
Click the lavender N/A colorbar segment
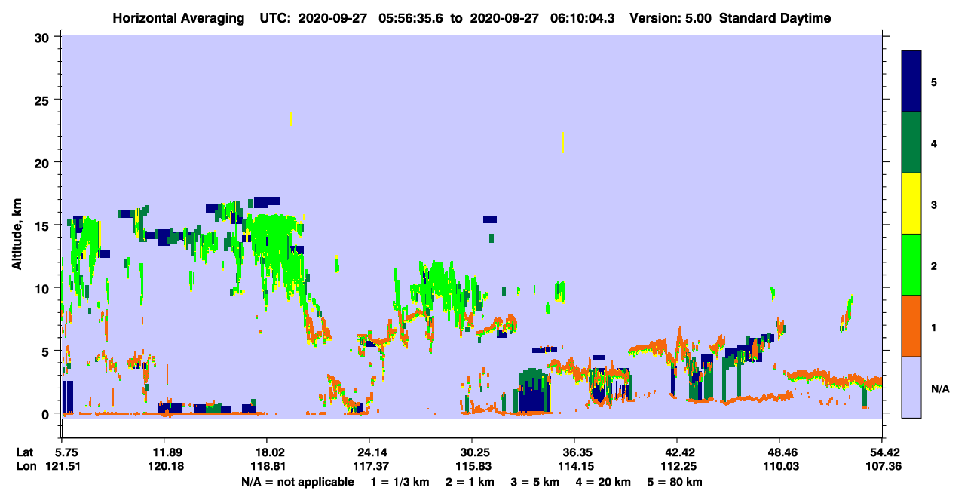[911, 387]
